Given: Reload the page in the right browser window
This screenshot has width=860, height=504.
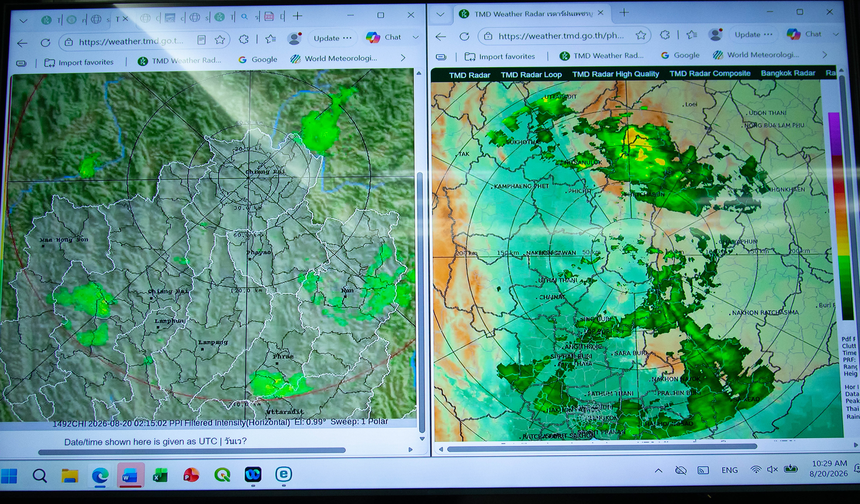Looking at the screenshot, I should point(464,36).
